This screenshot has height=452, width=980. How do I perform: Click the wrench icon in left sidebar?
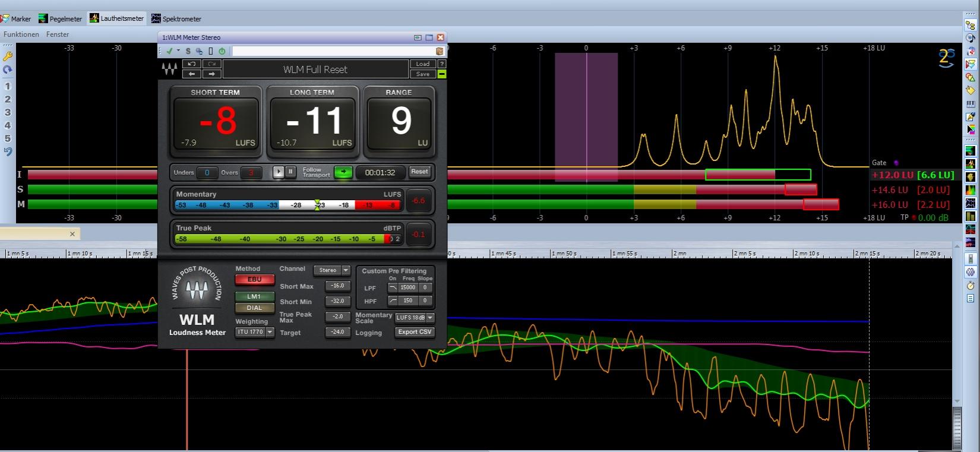pyautogui.click(x=8, y=56)
